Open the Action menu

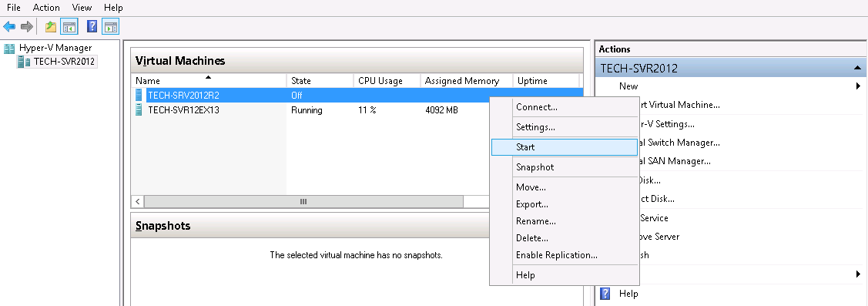click(x=46, y=8)
